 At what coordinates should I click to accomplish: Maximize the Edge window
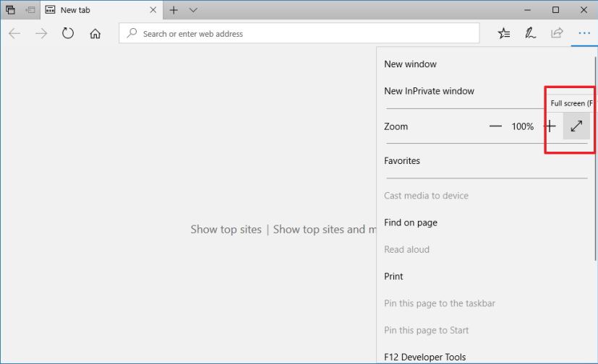(x=555, y=10)
